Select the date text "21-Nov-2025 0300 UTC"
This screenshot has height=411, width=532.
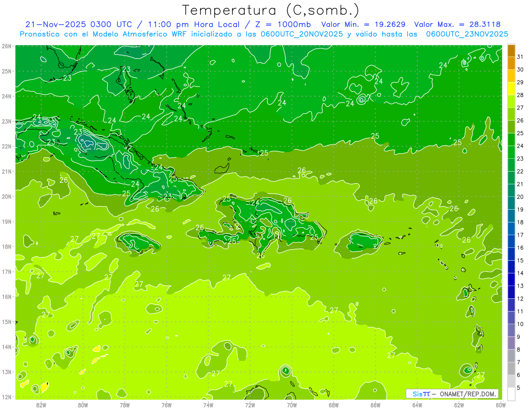79,24
